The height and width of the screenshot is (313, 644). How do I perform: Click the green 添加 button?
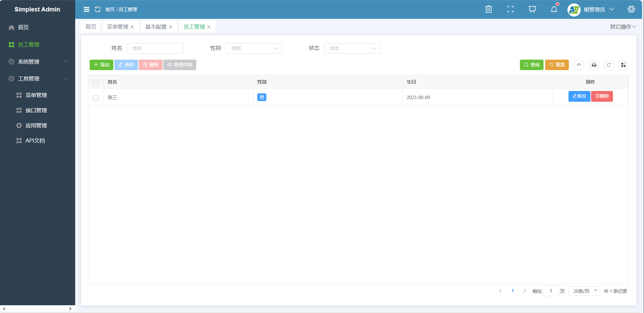[101, 65]
